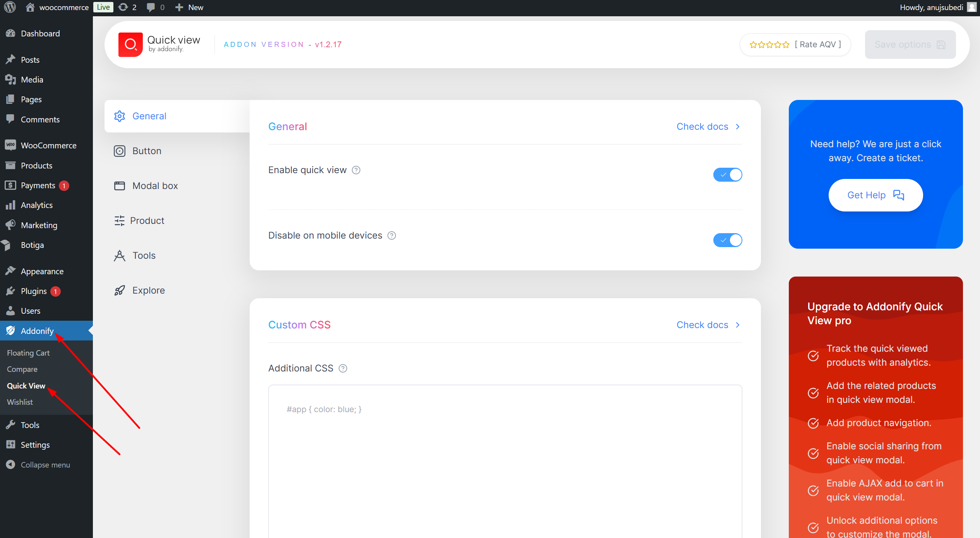Screen dimensions: 980x538
Task: Click the Save options button
Action: click(910, 45)
